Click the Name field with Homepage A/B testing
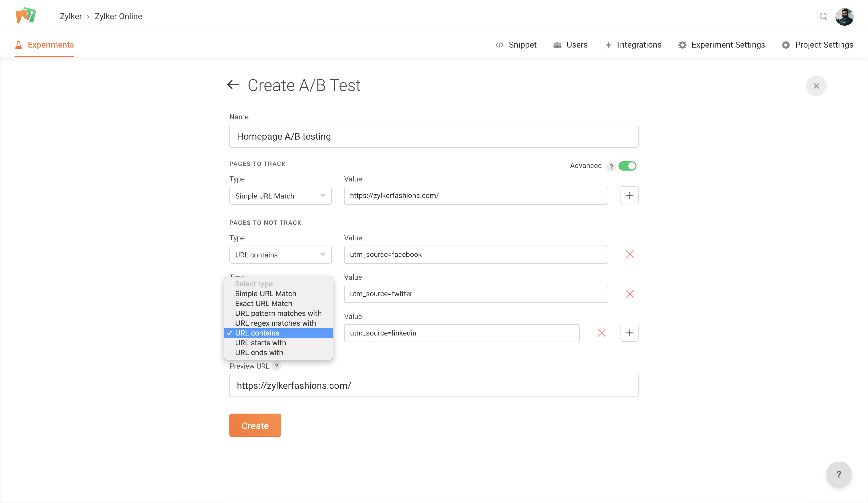 point(433,136)
